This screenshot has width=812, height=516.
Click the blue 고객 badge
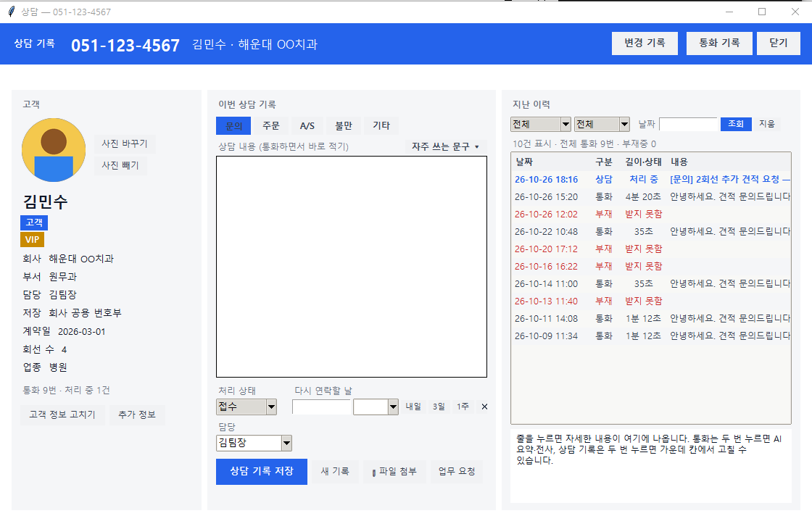34,222
